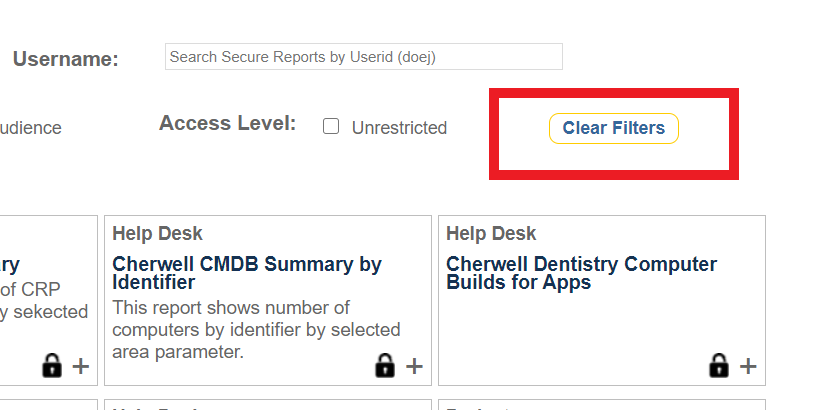
Task: Click the partially visible Audience label
Action: pyautogui.click(x=30, y=128)
